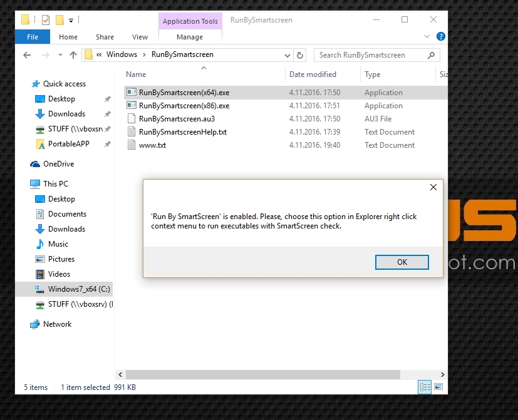Viewport: 518px width, 420px height.
Task: Open the File menu
Action: (33, 37)
